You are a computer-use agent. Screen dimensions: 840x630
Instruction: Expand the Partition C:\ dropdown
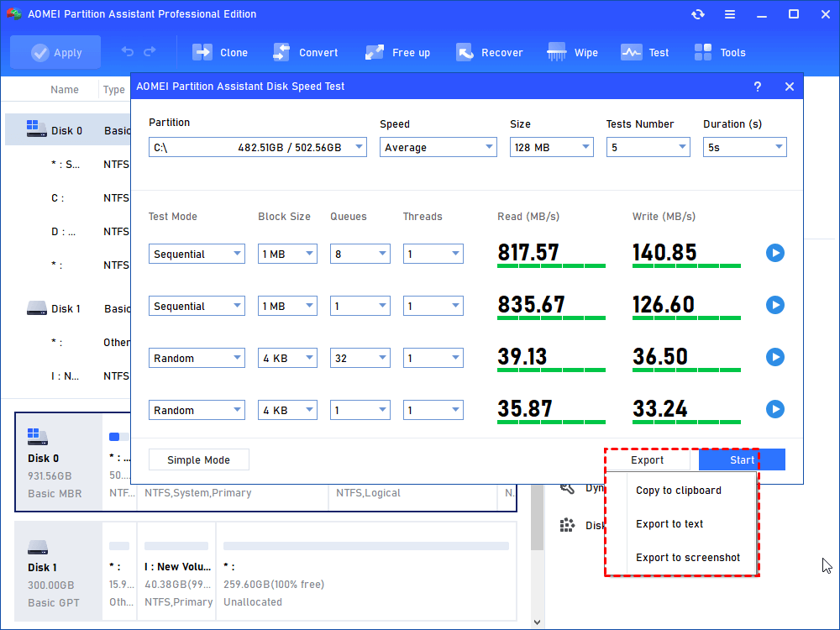tap(257, 148)
